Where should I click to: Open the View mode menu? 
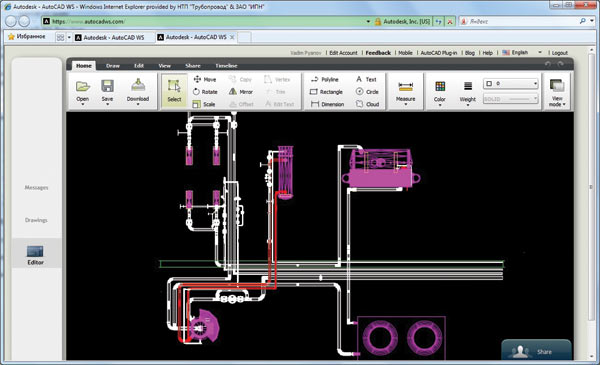point(557,93)
